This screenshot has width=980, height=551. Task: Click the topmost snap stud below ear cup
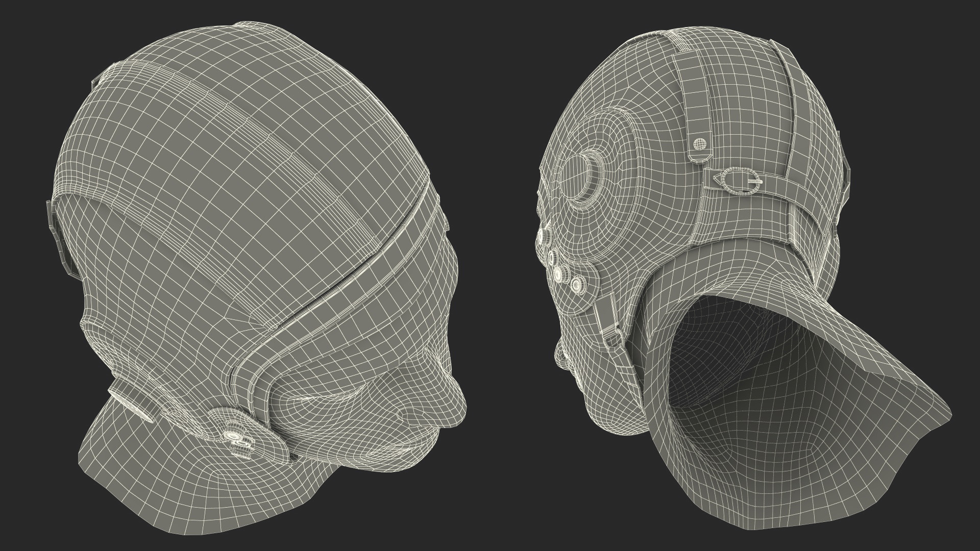coord(543,236)
